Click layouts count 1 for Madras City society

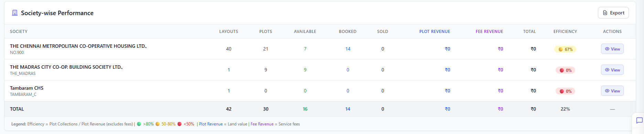229,70
